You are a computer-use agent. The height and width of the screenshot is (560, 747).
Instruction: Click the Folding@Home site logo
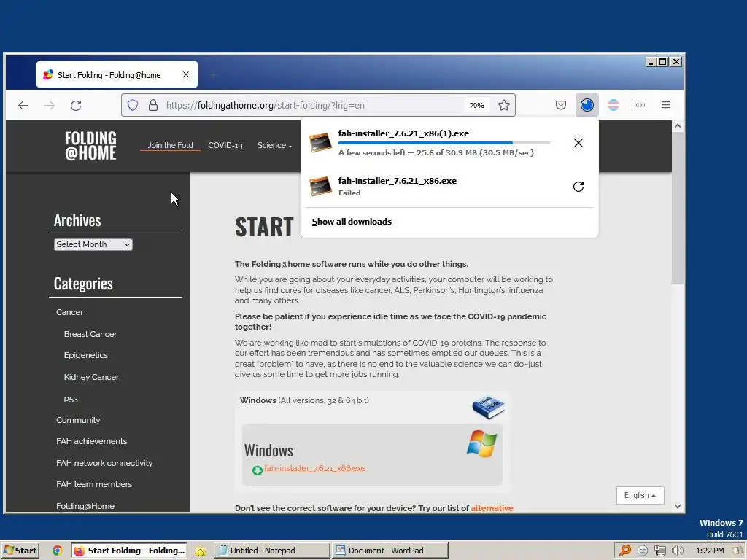click(90, 145)
